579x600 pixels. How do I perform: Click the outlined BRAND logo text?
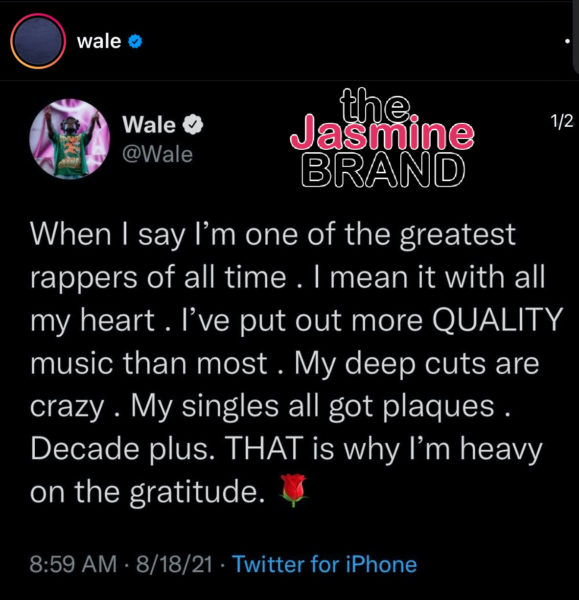pyautogui.click(x=383, y=170)
